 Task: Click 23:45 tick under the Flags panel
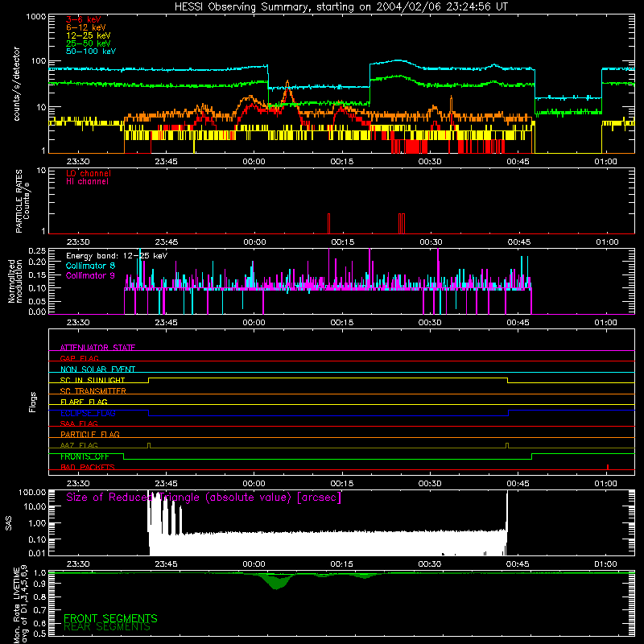tap(166, 484)
